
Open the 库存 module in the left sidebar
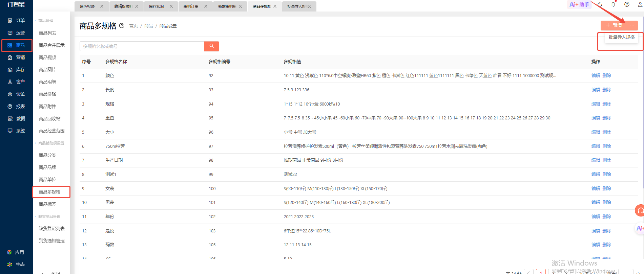(16, 70)
